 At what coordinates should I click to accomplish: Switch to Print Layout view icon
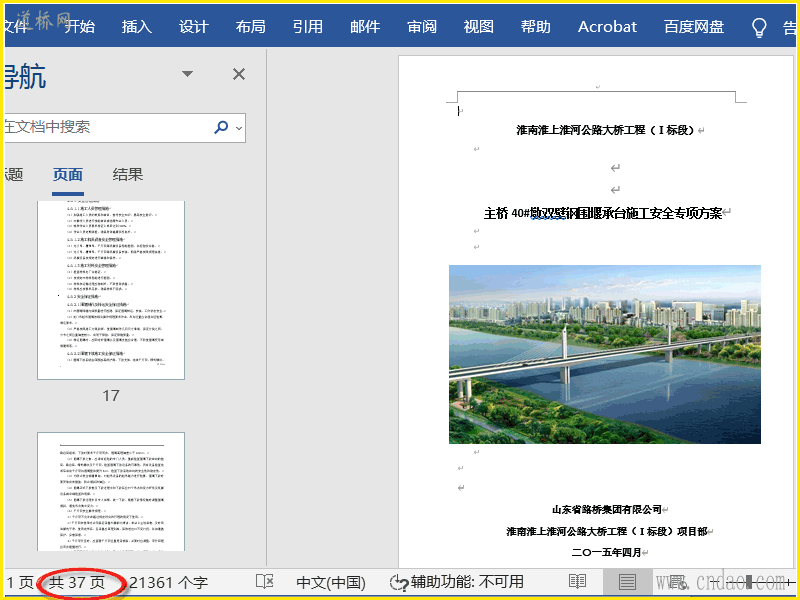pyautogui.click(x=627, y=582)
